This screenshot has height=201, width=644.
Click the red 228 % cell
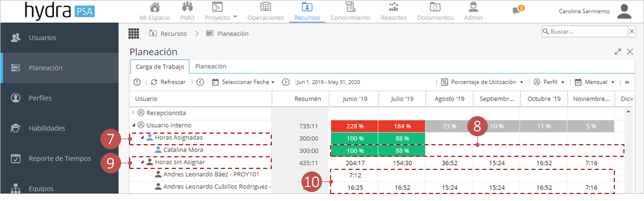[x=355, y=126]
